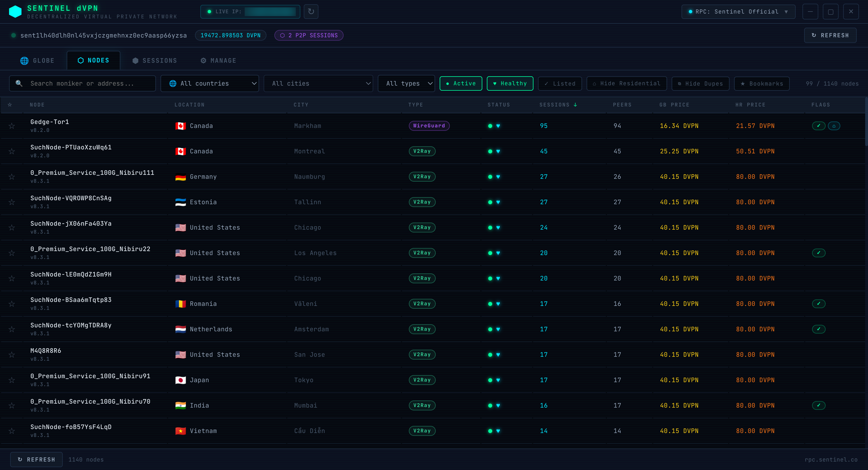Sort by GB Price column

[x=674, y=105]
